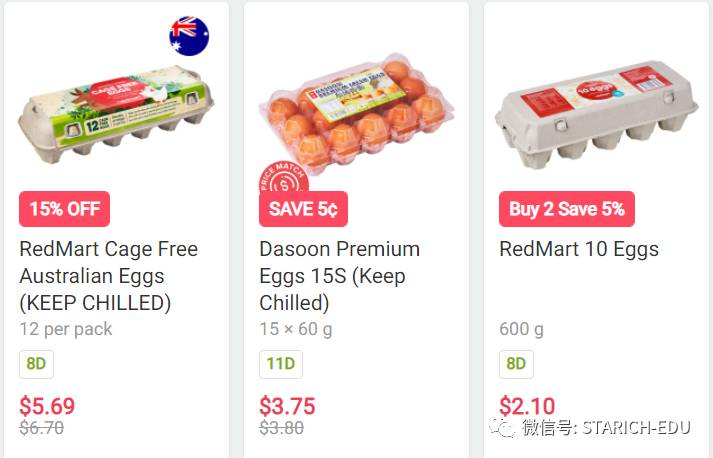
Task: Click the crossed-out $6.70 original price
Action: point(42,428)
